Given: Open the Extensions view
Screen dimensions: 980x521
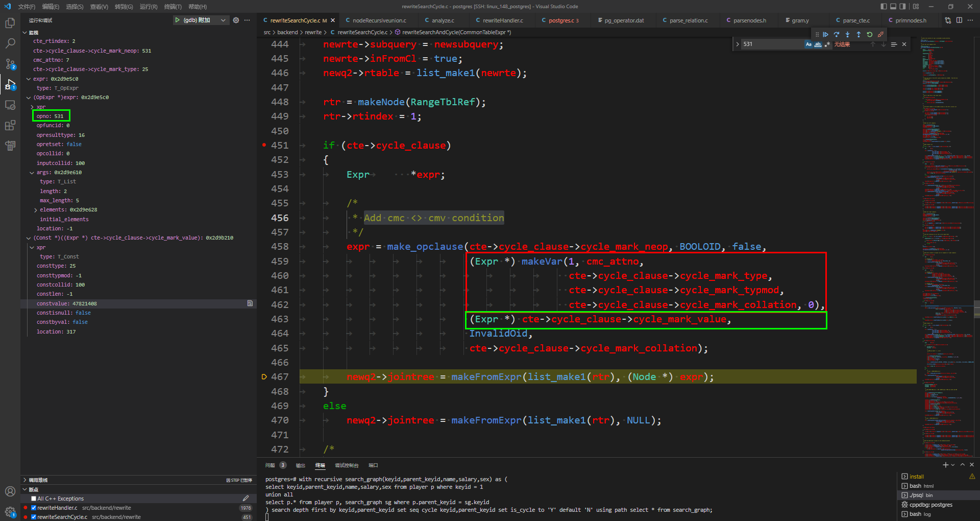Looking at the screenshot, I should (10, 125).
